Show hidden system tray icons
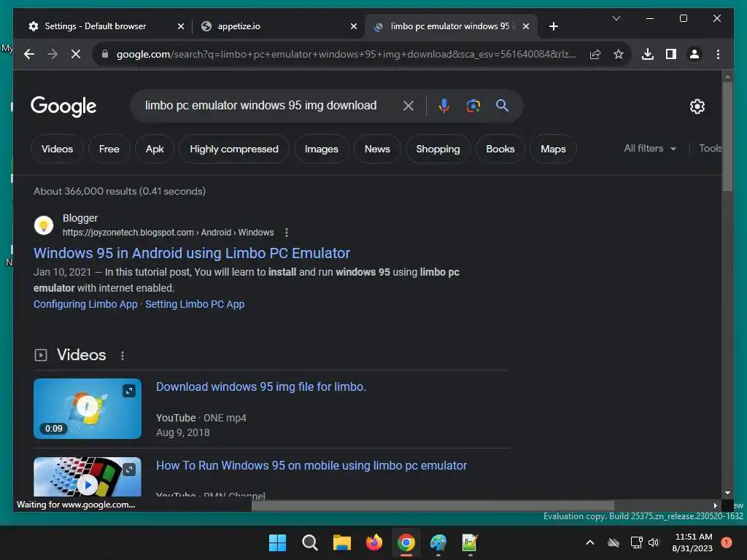This screenshot has height=560, width=747. [x=589, y=542]
